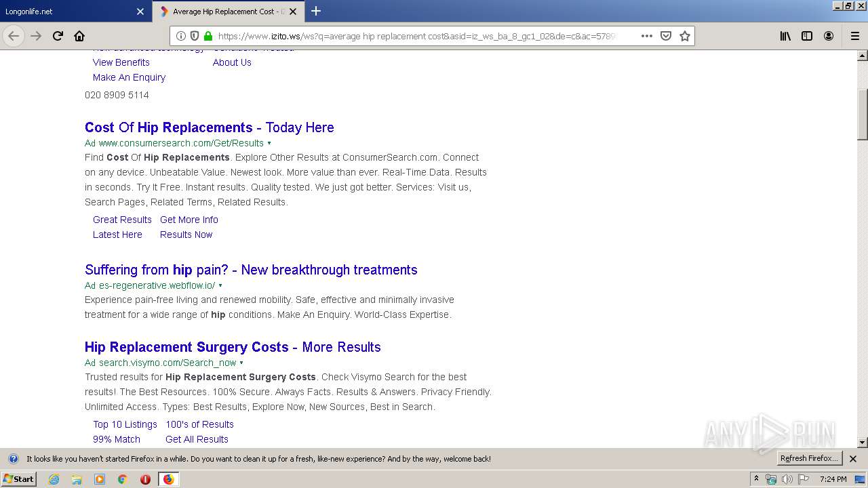Viewport: 868px width, 488px height.
Task: Dismiss the Firefox refresh notification bar
Action: [x=853, y=459]
